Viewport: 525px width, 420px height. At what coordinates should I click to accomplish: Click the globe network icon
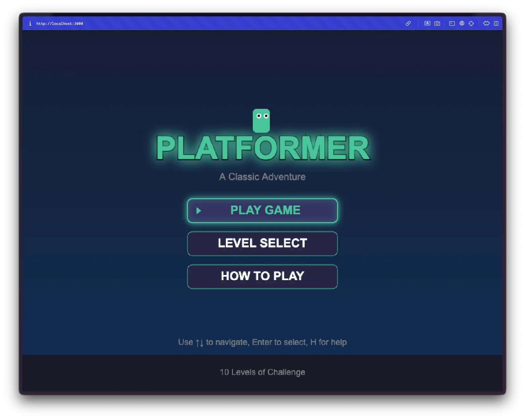point(462,24)
